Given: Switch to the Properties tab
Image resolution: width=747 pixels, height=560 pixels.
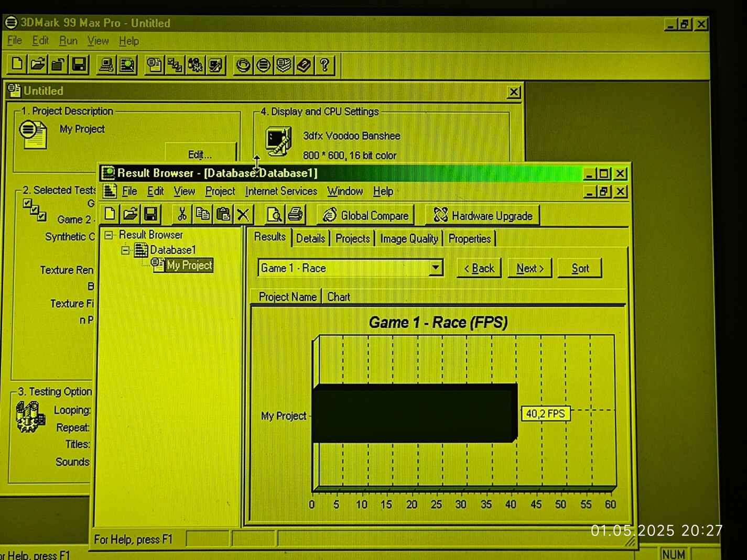Looking at the screenshot, I should [470, 238].
